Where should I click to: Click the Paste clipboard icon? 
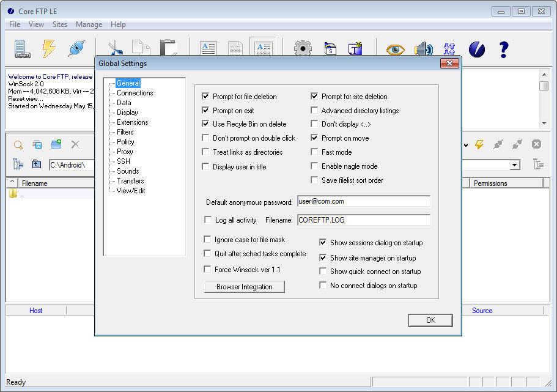168,48
